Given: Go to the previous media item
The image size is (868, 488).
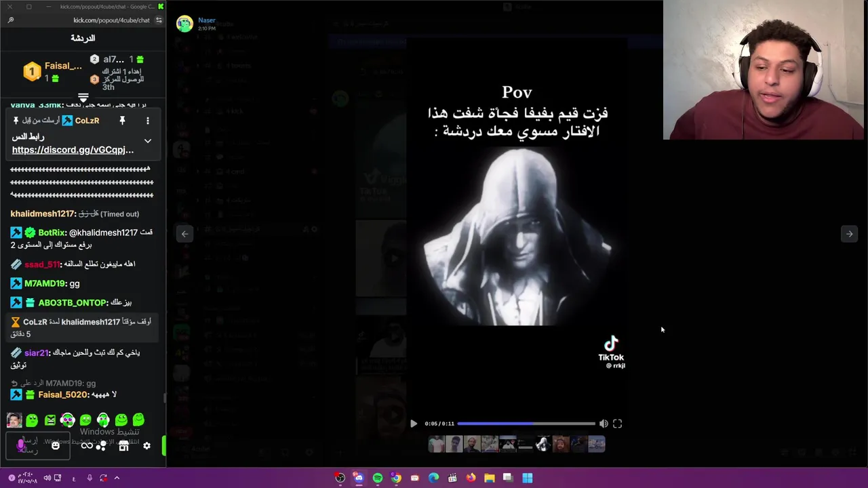Looking at the screenshot, I should (184, 234).
